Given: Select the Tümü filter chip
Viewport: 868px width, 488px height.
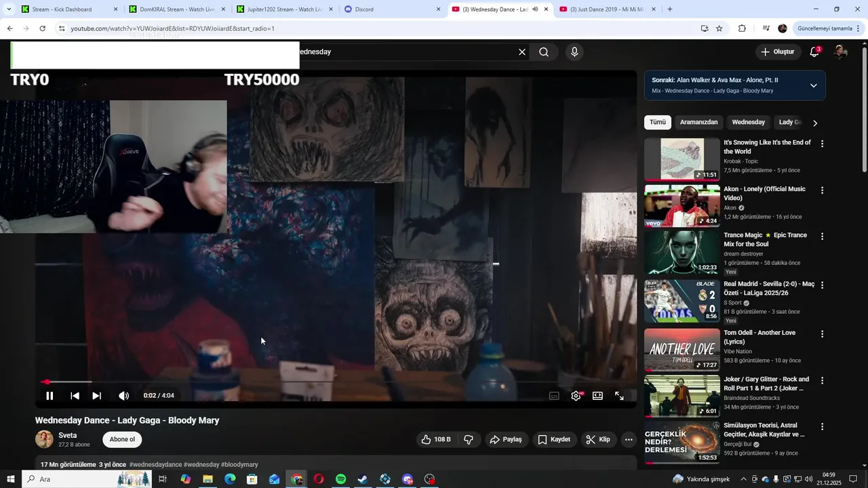Looking at the screenshot, I should pos(658,122).
